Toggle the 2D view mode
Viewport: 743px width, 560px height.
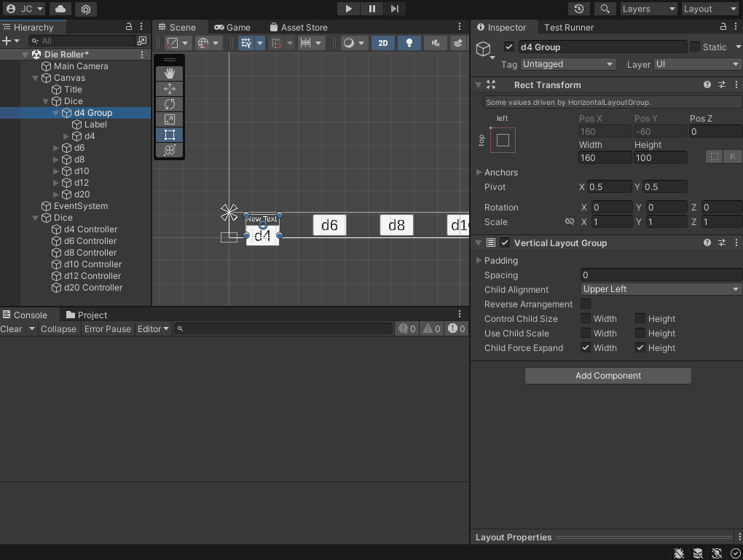click(x=383, y=43)
